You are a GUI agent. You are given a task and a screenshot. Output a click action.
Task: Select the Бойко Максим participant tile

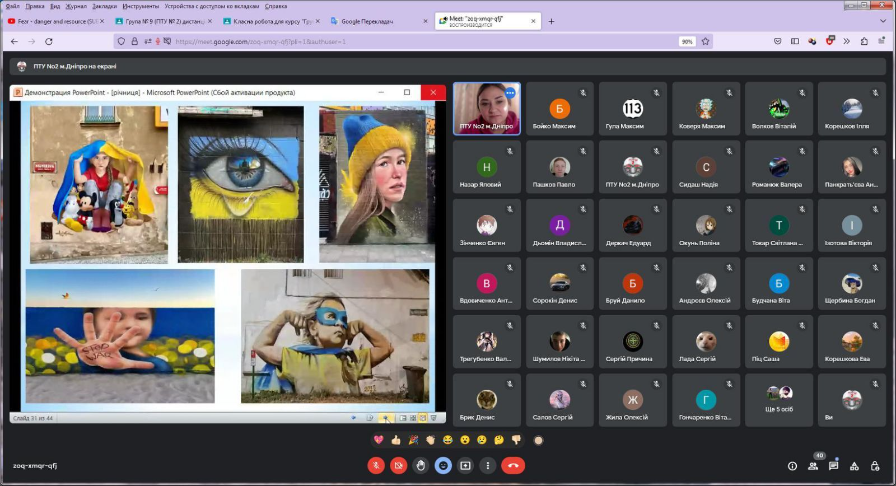tap(559, 109)
